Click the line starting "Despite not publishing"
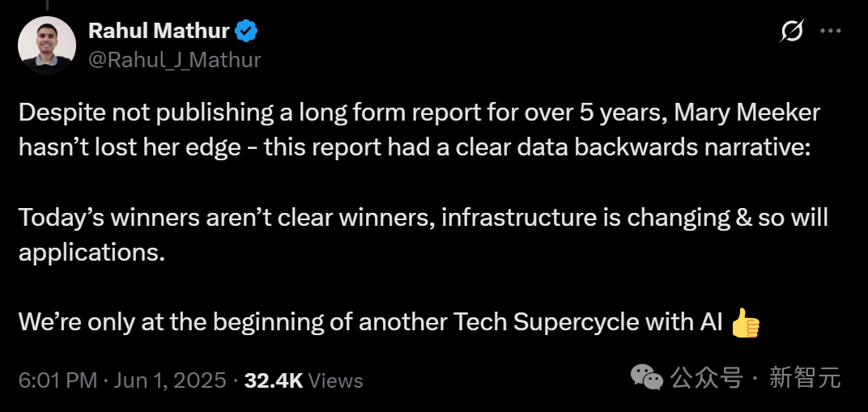Image resolution: width=868 pixels, height=412 pixels. (419, 113)
